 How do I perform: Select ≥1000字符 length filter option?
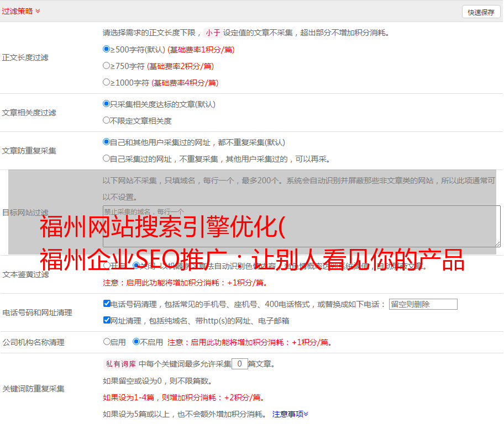[106, 82]
